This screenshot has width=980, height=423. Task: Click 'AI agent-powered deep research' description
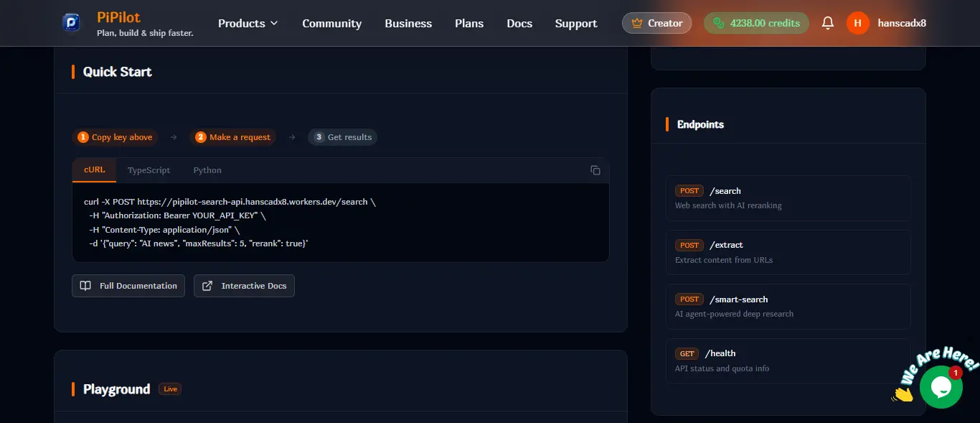(x=734, y=314)
